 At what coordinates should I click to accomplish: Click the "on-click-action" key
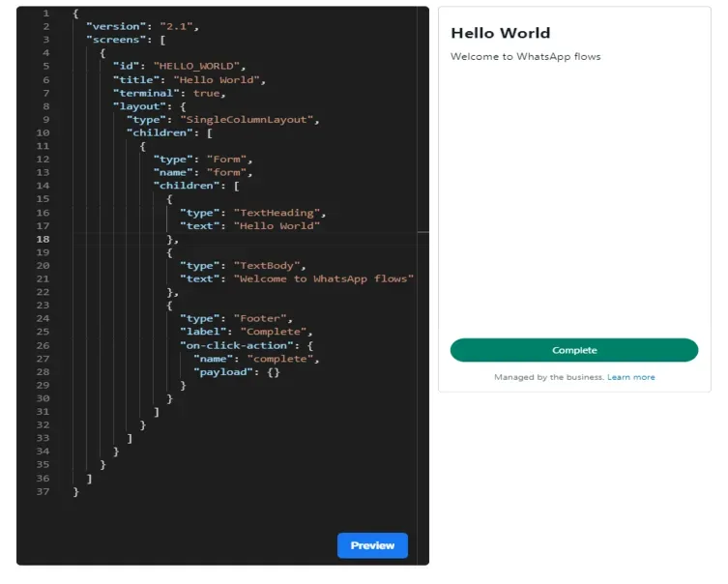point(237,345)
